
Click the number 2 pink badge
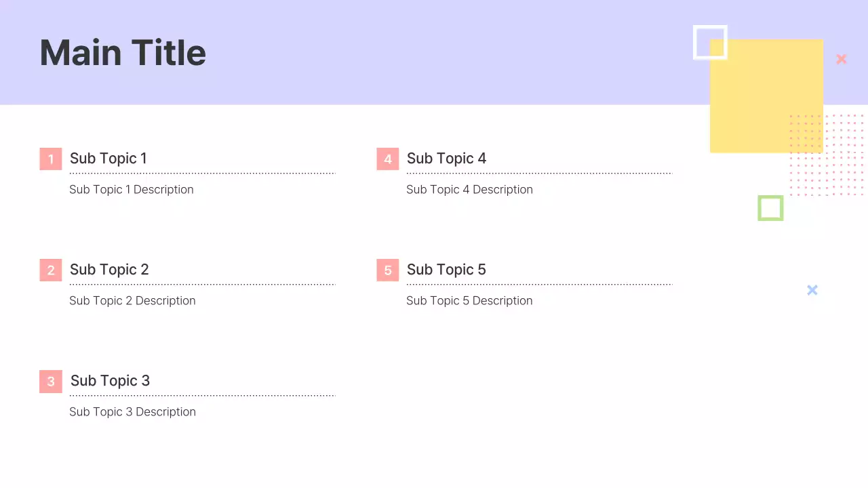51,270
